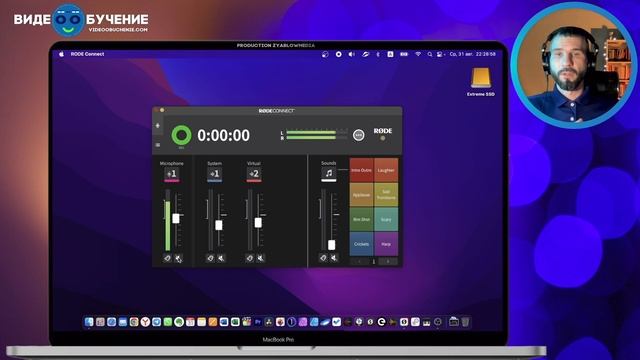Toggle listen on the Virtual channel

249,258
